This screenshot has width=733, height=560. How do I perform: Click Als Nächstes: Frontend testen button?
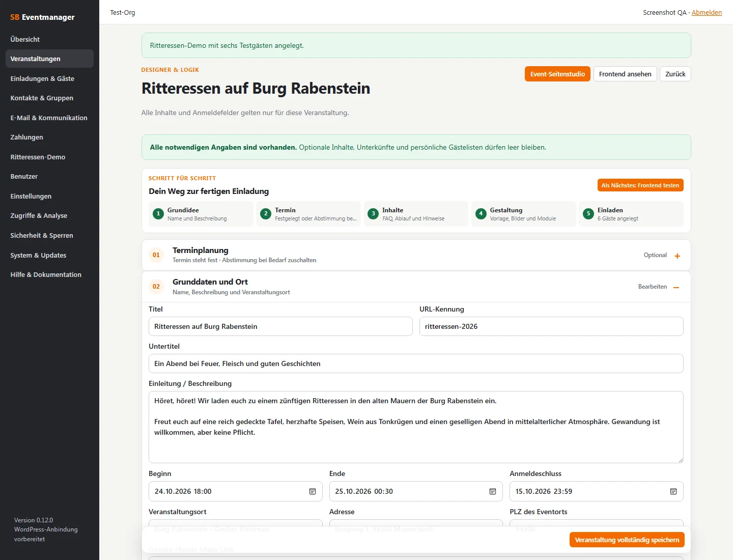[640, 185]
